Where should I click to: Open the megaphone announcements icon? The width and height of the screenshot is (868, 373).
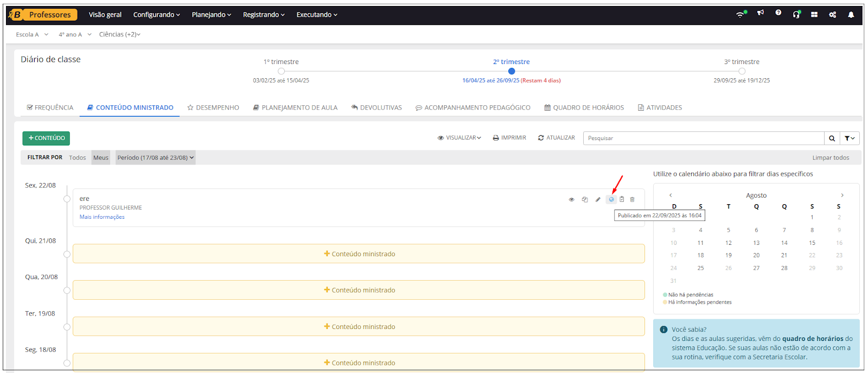761,13
